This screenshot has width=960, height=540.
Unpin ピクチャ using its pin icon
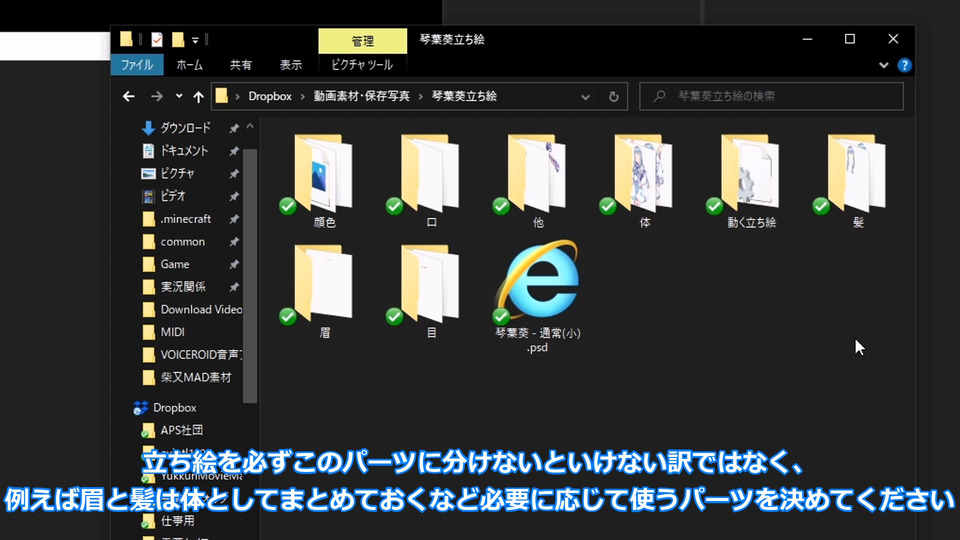coord(234,174)
